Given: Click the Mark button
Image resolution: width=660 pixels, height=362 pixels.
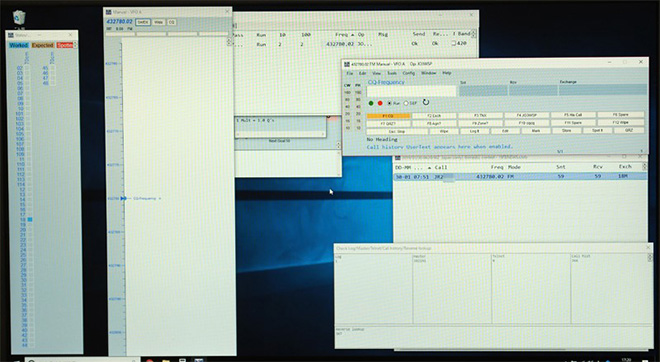Looking at the screenshot, I should pos(536,131).
